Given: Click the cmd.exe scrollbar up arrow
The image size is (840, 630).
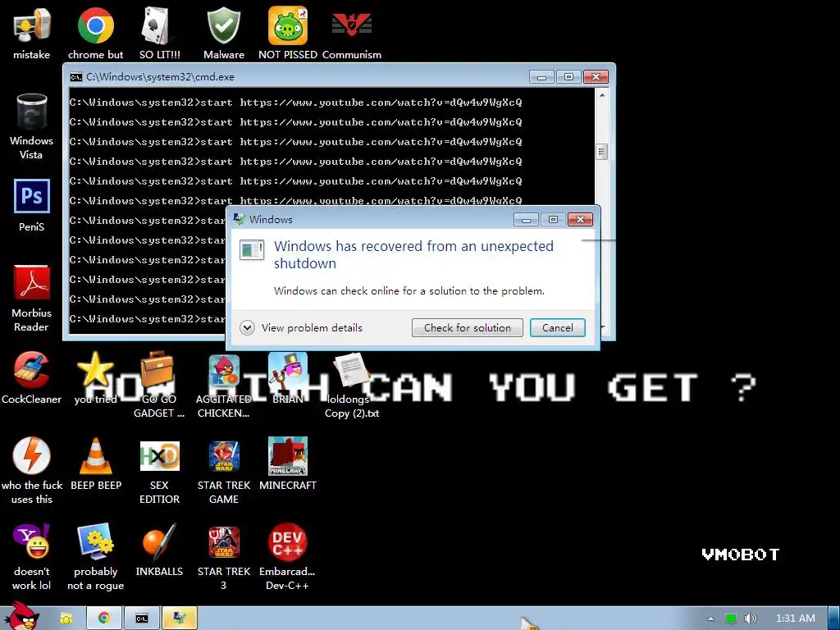Looking at the screenshot, I should [601, 95].
